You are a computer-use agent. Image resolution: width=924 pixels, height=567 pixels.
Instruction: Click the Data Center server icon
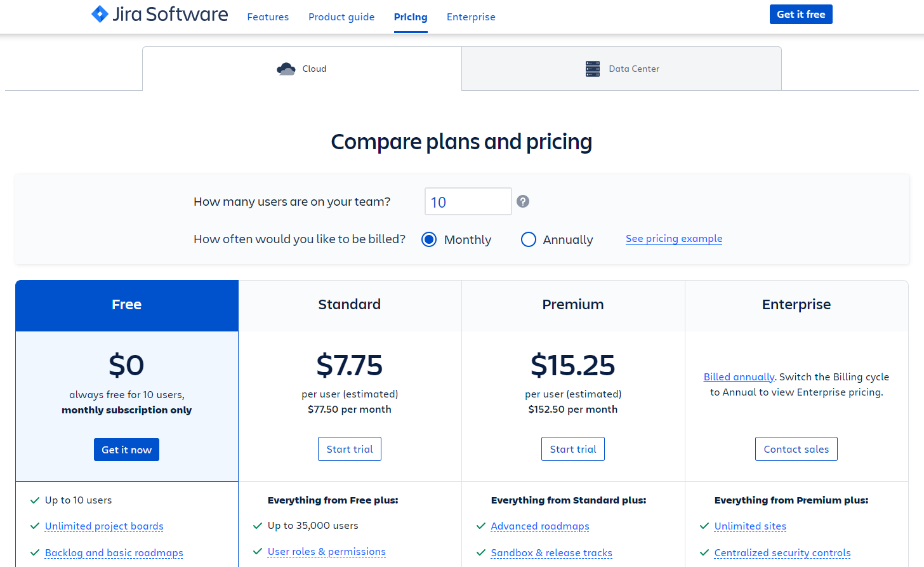[593, 69]
